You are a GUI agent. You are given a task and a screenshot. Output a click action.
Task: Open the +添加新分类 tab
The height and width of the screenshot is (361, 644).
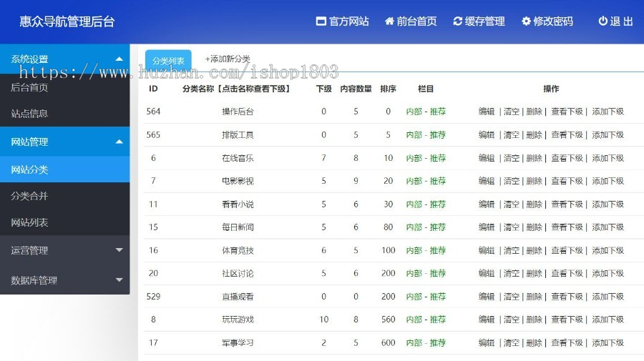(228, 59)
